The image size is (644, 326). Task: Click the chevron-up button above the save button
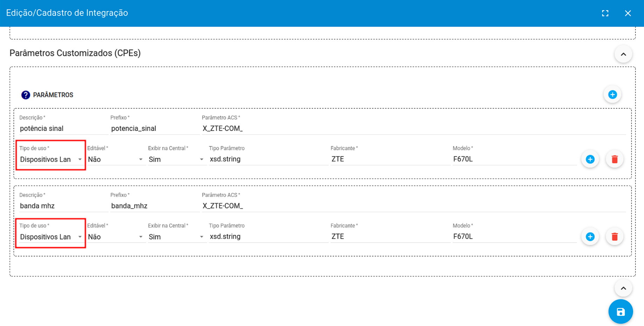(x=623, y=288)
